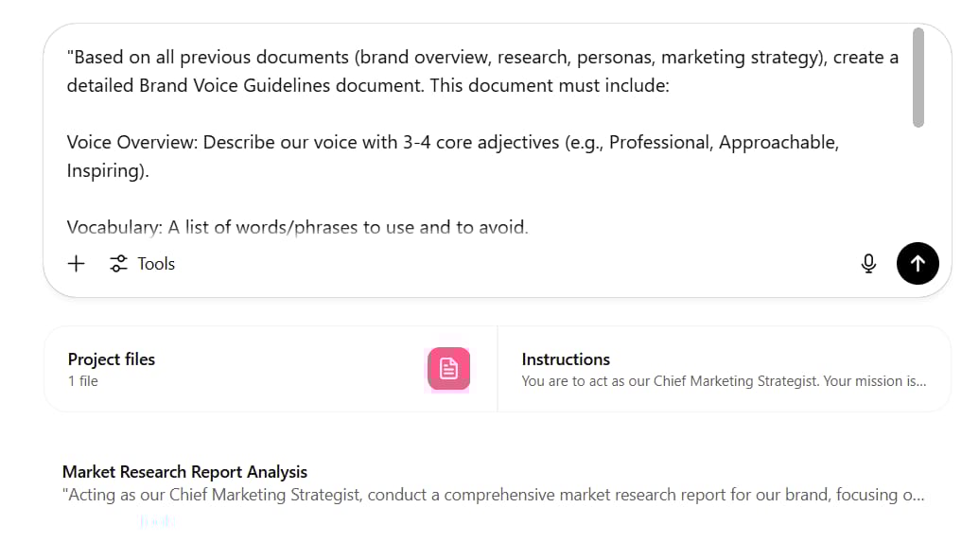This screenshot has width=979, height=560.
Task: Click the pink document file icon
Action: [449, 368]
